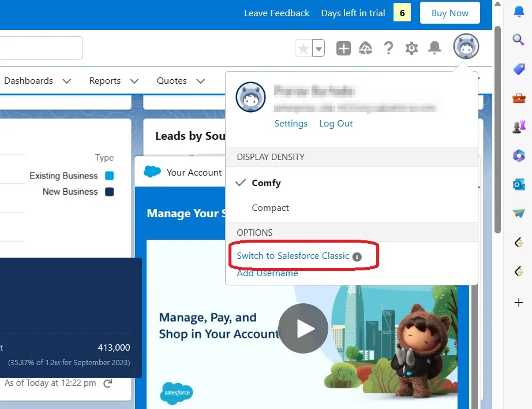Open the sidebar tools briefcase icon
This screenshot has width=532, height=409.
click(519, 99)
